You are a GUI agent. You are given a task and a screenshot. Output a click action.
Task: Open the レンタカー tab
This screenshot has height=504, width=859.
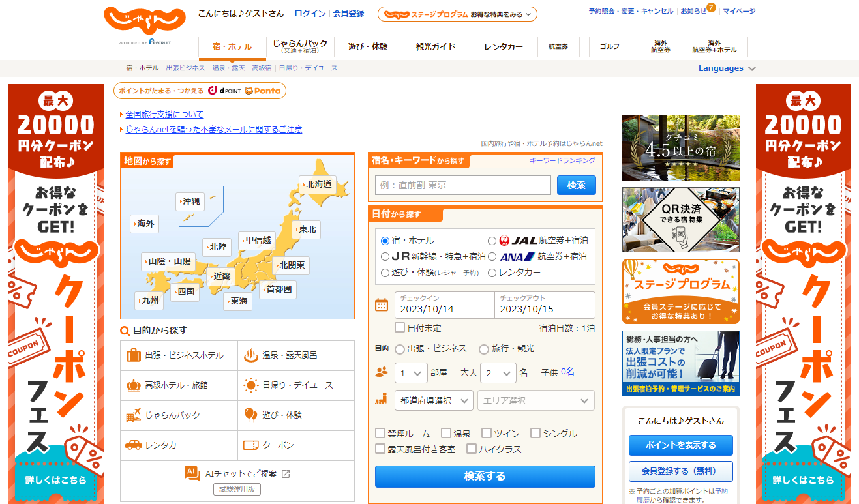pyautogui.click(x=504, y=47)
